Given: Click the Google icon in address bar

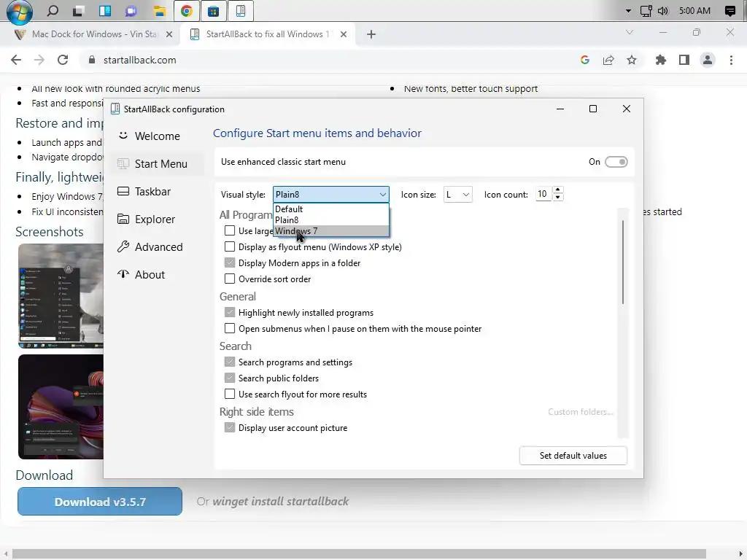Looking at the screenshot, I should coord(585,60).
